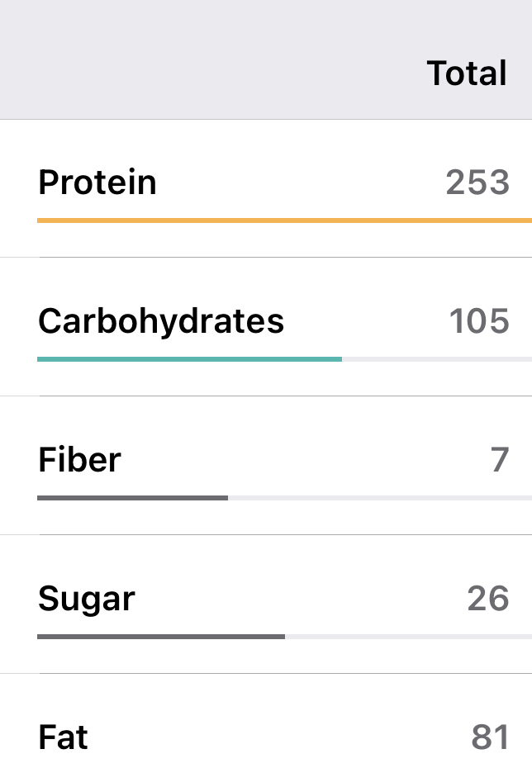The height and width of the screenshot is (768, 532).
Task: Click the unfilled part of the Sugar bar
Action: click(x=408, y=637)
